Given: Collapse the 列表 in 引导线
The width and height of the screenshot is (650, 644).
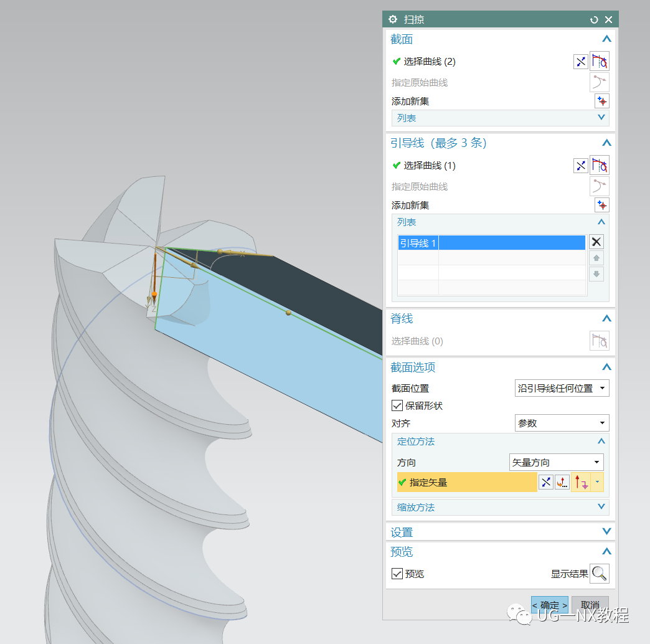Looking at the screenshot, I should pyautogui.click(x=601, y=222).
